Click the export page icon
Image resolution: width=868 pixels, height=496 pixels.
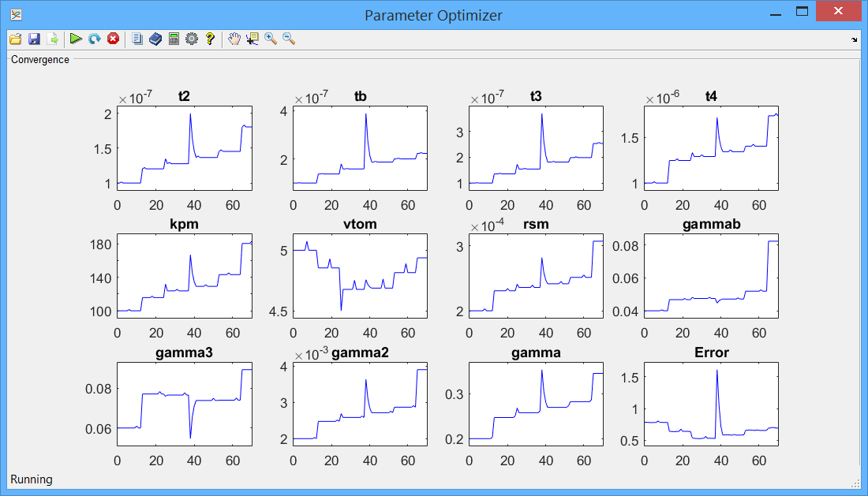point(53,39)
